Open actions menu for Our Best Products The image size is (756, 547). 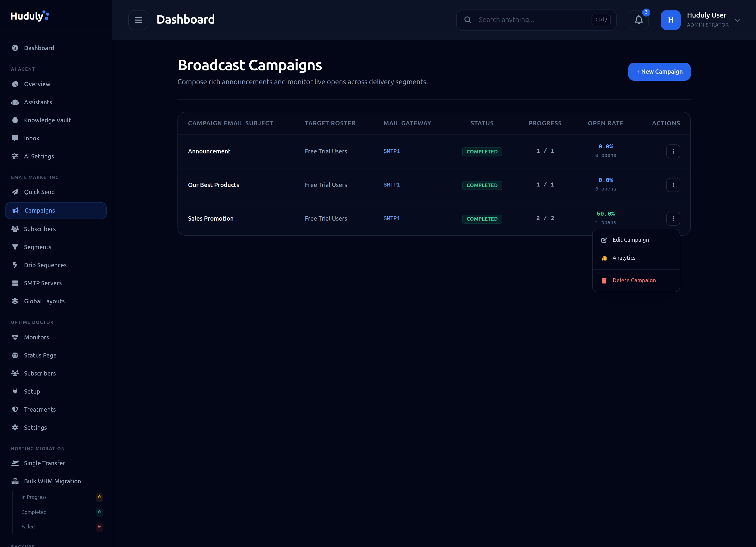pyautogui.click(x=673, y=185)
